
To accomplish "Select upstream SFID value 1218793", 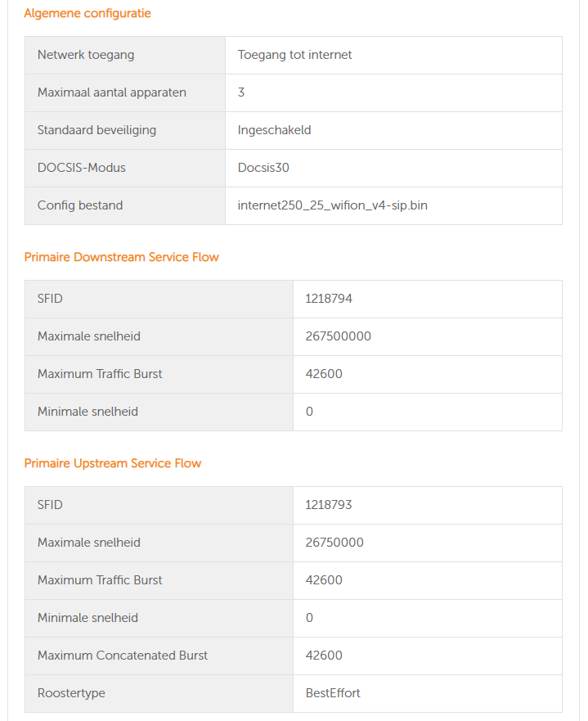I will pyautogui.click(x=329, y=505).
